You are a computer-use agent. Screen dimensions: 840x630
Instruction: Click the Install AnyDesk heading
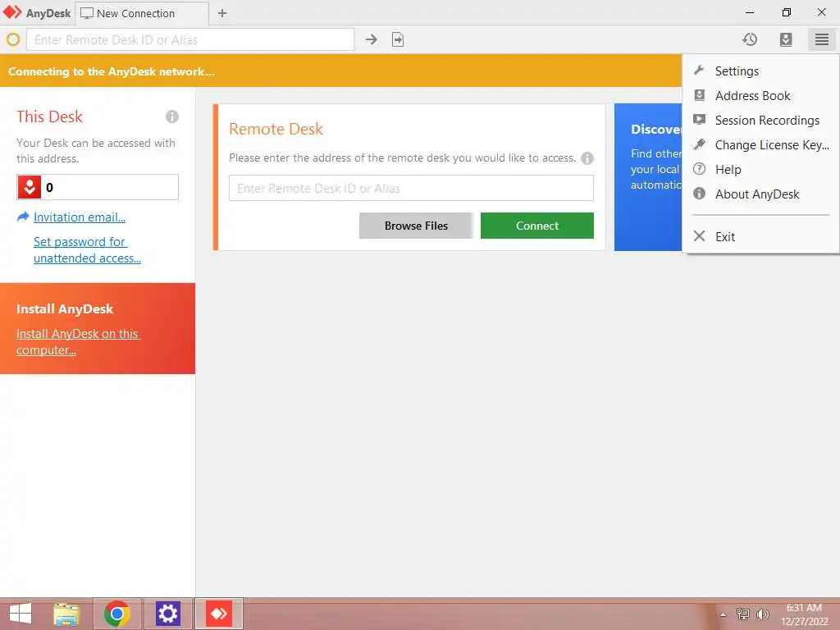[65, 309]
